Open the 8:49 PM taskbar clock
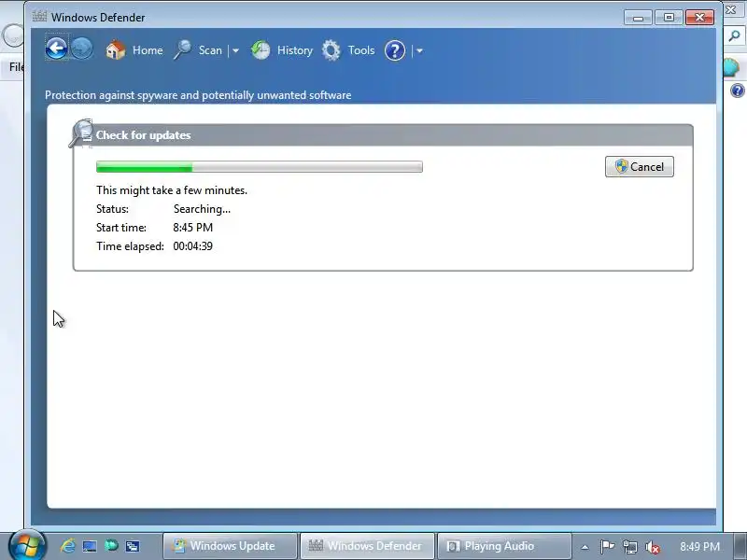The width and height of the screenshot is (747, 560). tap(699, 546)
